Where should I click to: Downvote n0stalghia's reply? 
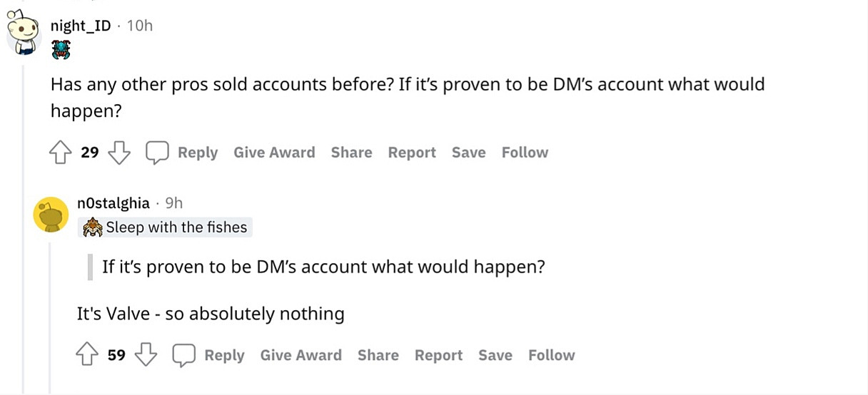point(146,355)
